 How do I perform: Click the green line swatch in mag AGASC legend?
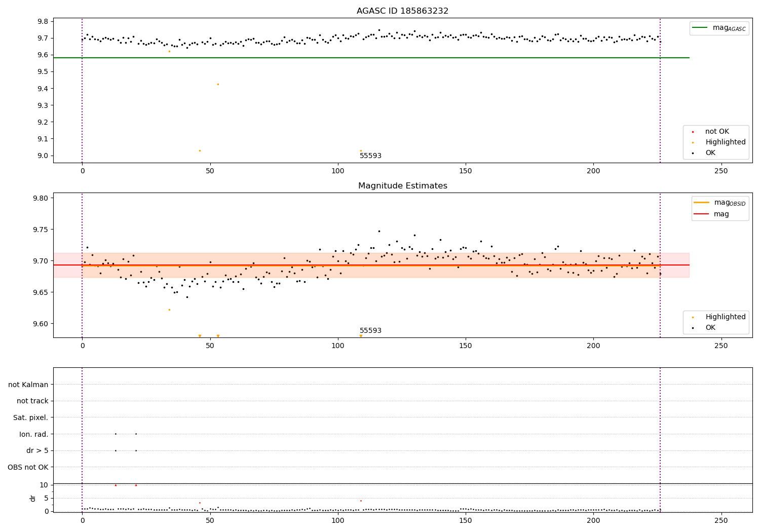coord(700,28)
